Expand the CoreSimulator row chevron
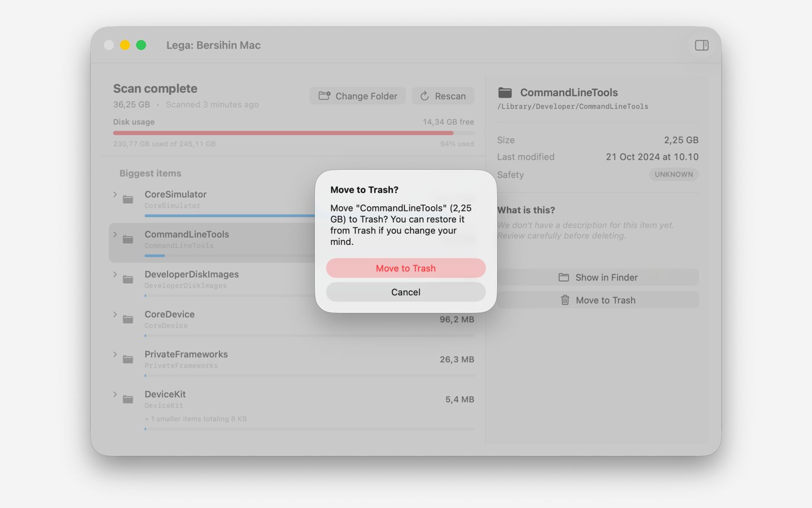The width and height of the screenshot is (812, 508). point(115,195)
